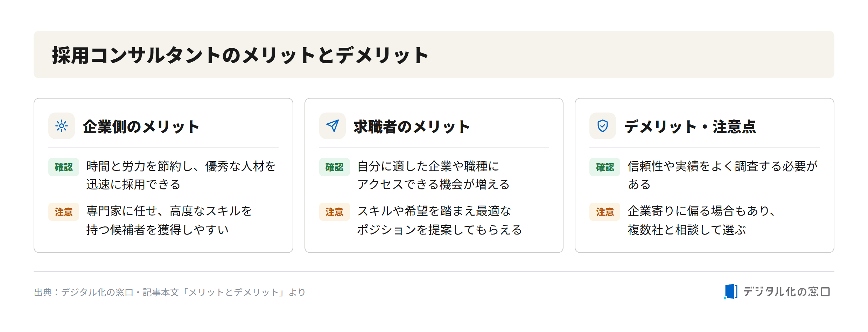
Task: Click the shield check icon beside デメリット・注意点
Action: coord(603,126)
